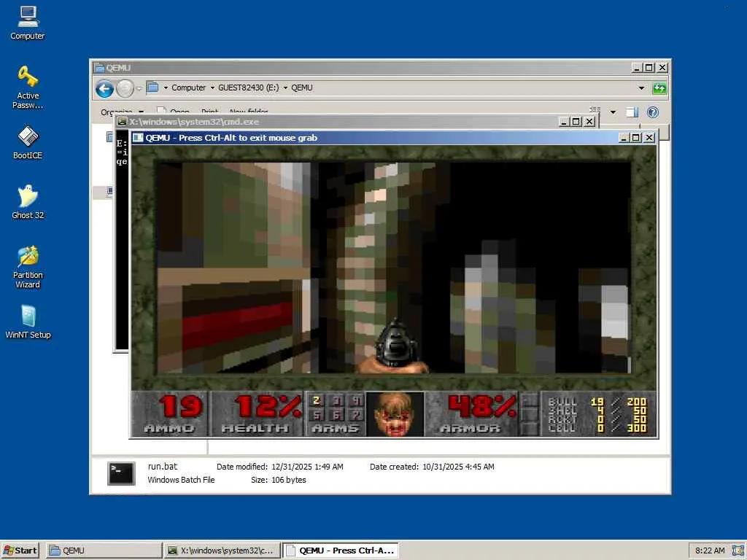This screenshot has height=560, width=747.
Task: Open the explorer Help question-mark icon
Action: pyautogui.click(x=653, y=112)
